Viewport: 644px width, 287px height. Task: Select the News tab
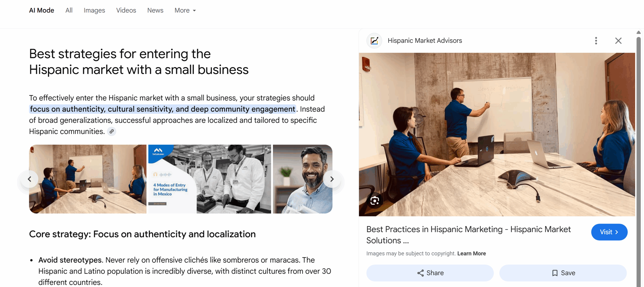click(x=155, y=10)
